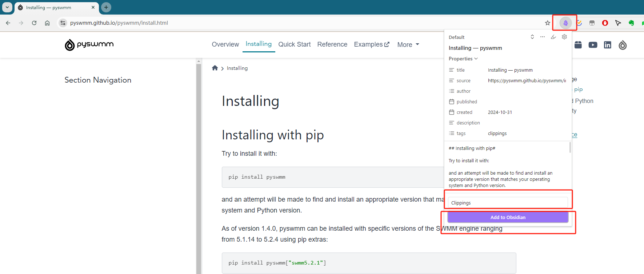
Task: Open the PyPI package icon link
Action: 578,45
